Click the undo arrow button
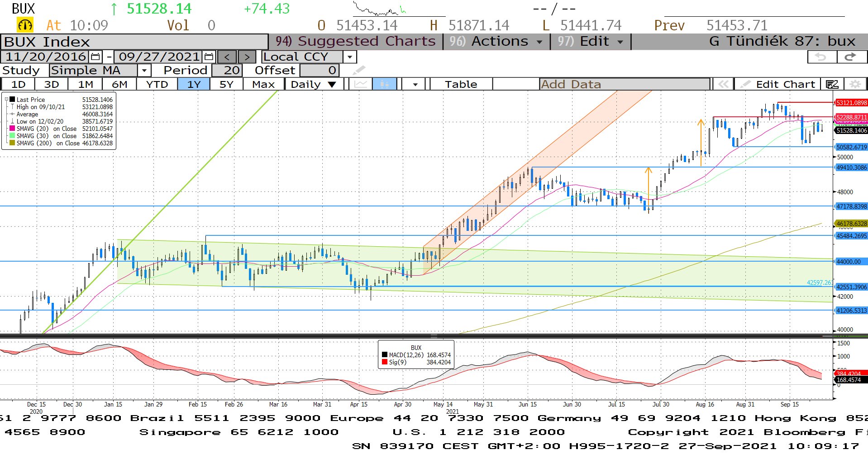The width and height of the screenshot is (868, 464). click(822, 57)
